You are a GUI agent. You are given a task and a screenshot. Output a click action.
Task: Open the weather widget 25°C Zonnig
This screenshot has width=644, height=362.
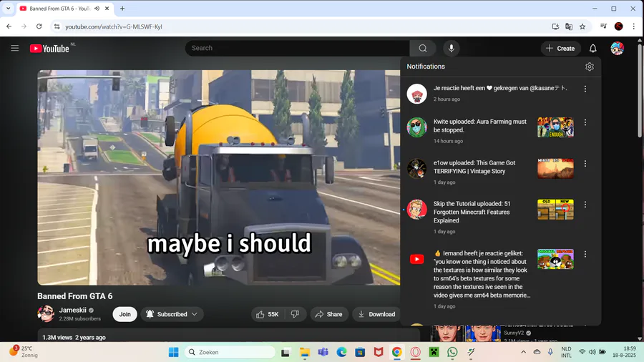24,352
